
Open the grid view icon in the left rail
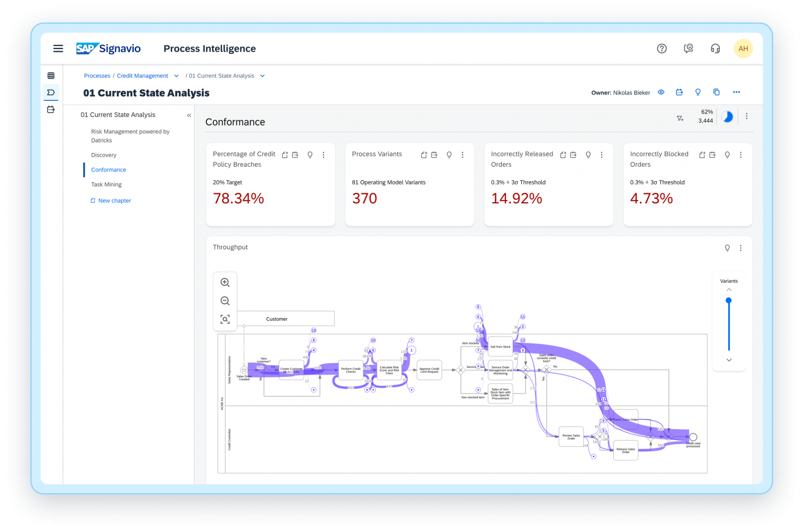pos(51,75)
